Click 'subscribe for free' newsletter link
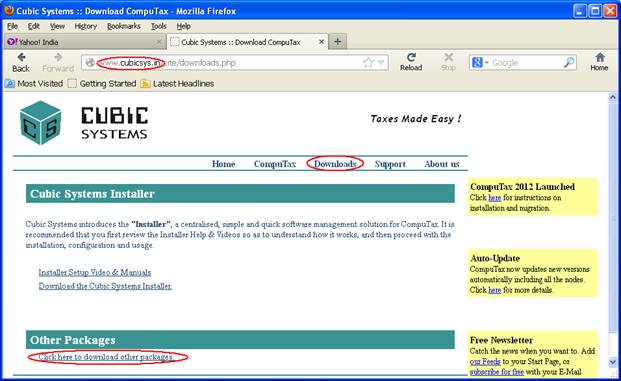The width and height of the screenshot is (621, 381). 497,372
